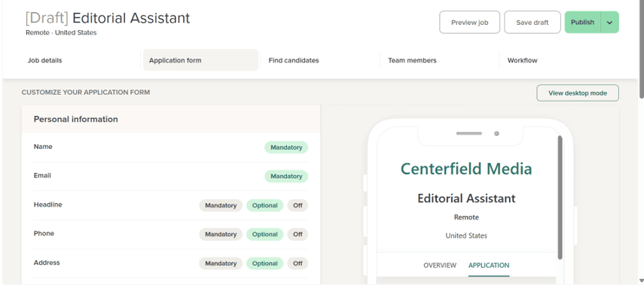Click Remote text in phone preview
Screen dimensions: 644x285
pyautogui.click(x=466, y=217)
